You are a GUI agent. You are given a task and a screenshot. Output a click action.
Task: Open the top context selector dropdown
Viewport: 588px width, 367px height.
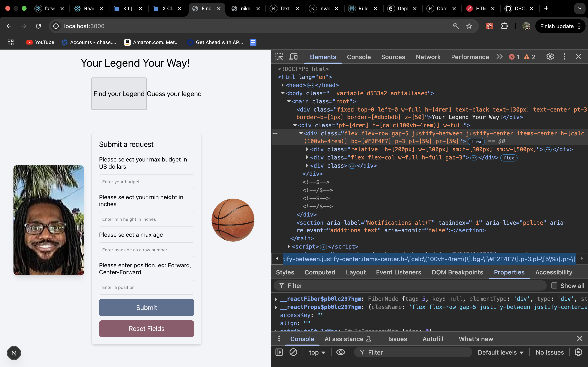pos(317,353)
